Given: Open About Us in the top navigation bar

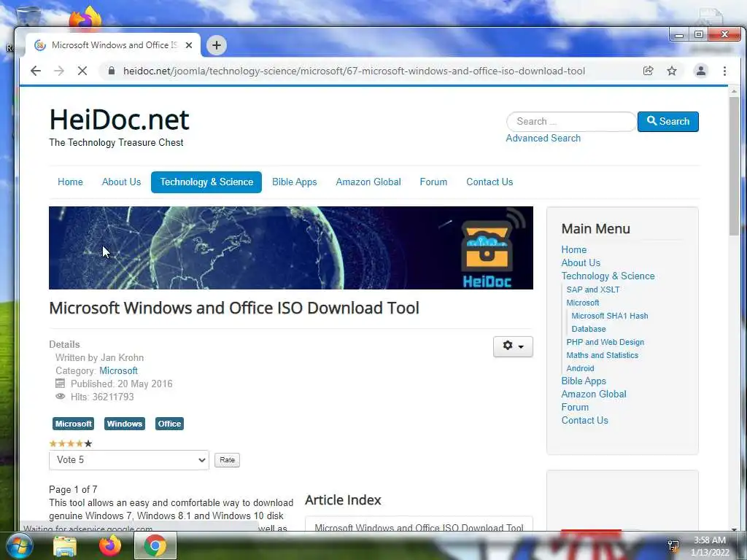Looking at the screenshot, I should tap(122, 182).
